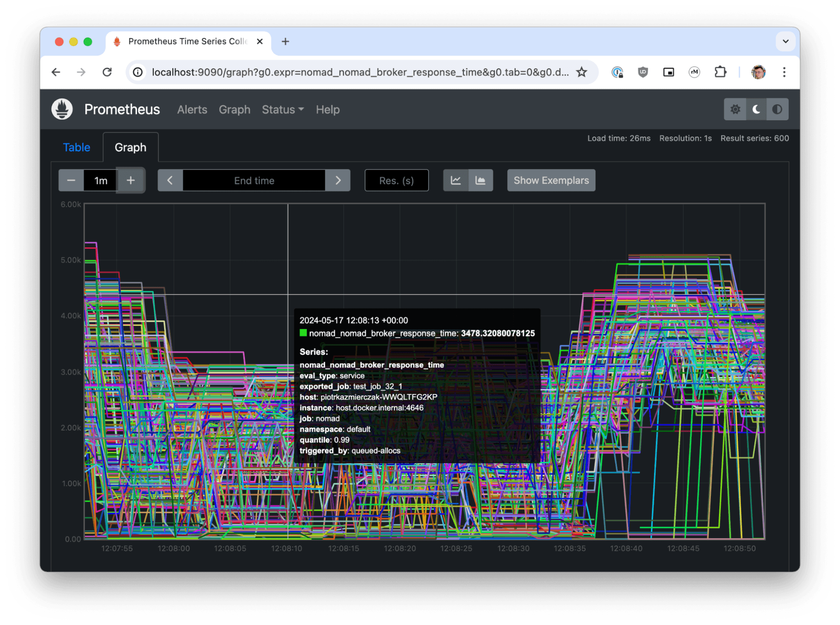Focus the Res. (s) resolution field

tap(396, 180)
